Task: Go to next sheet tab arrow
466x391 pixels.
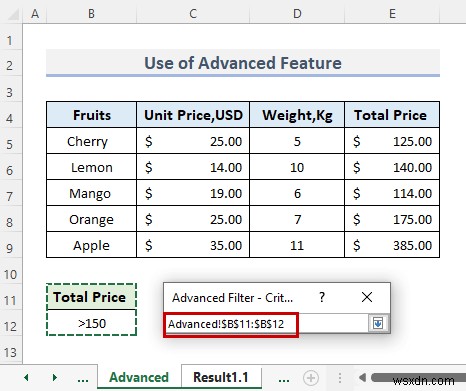Action: (x=55, y=378)
